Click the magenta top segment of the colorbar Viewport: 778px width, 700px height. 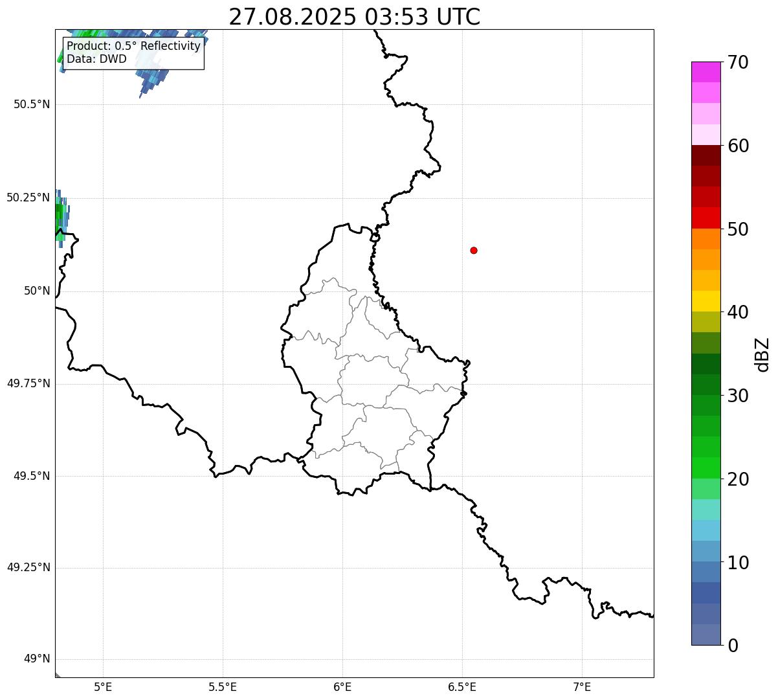pyautogui.click(x=706, y=72)
